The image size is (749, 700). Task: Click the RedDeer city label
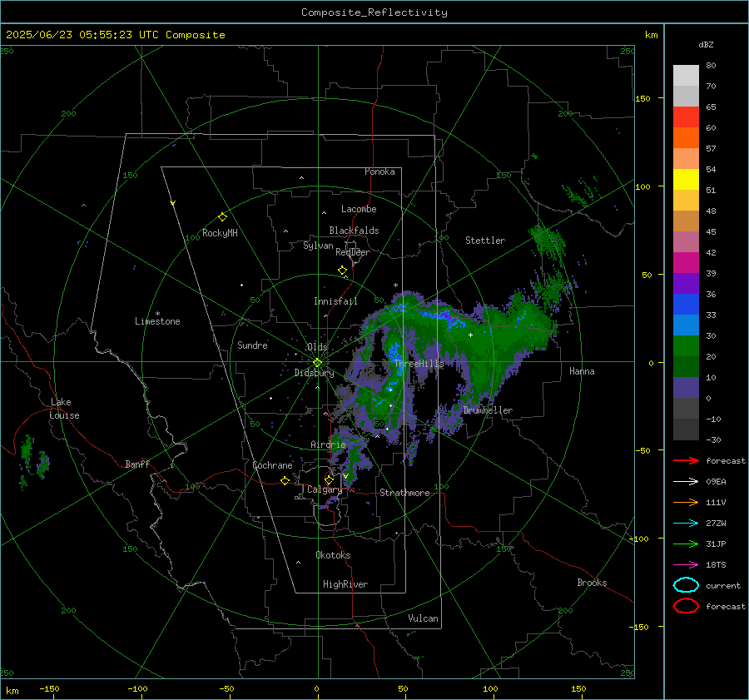pos(353,252)
